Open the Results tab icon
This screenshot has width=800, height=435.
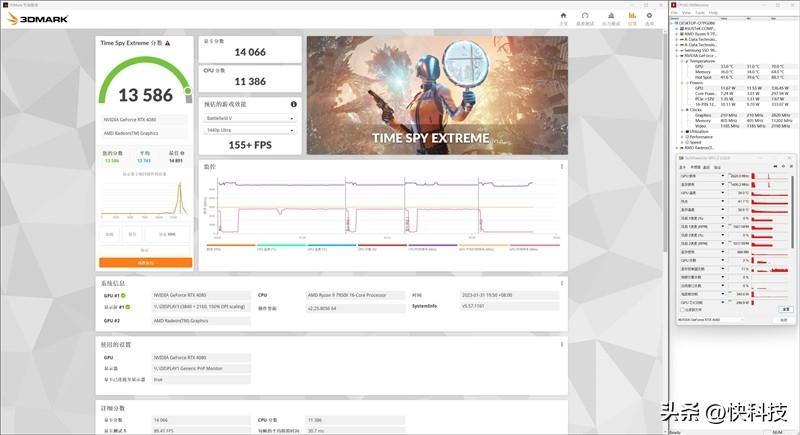631,18
